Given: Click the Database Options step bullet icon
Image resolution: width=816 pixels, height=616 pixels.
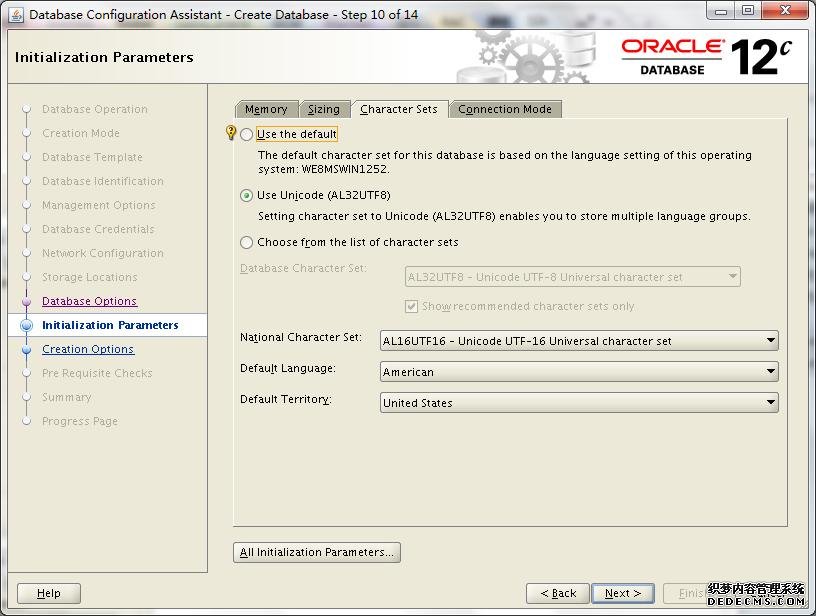Looking at the screenshot, I should click(26, 302).
